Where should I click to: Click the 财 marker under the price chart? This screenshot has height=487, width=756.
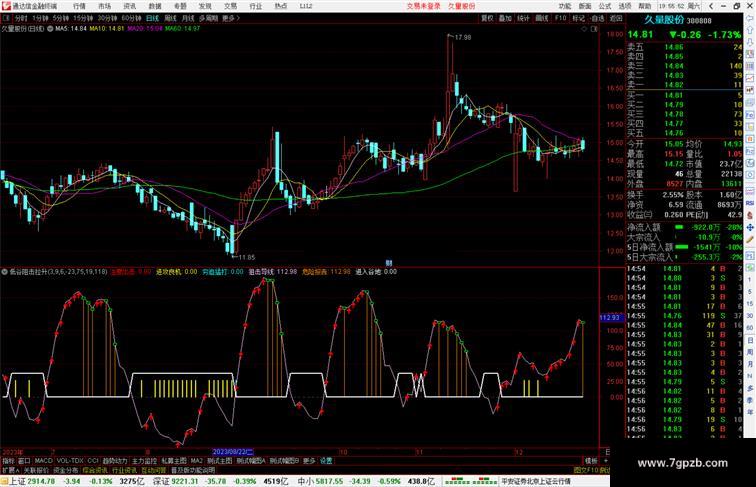coord(389,263)
